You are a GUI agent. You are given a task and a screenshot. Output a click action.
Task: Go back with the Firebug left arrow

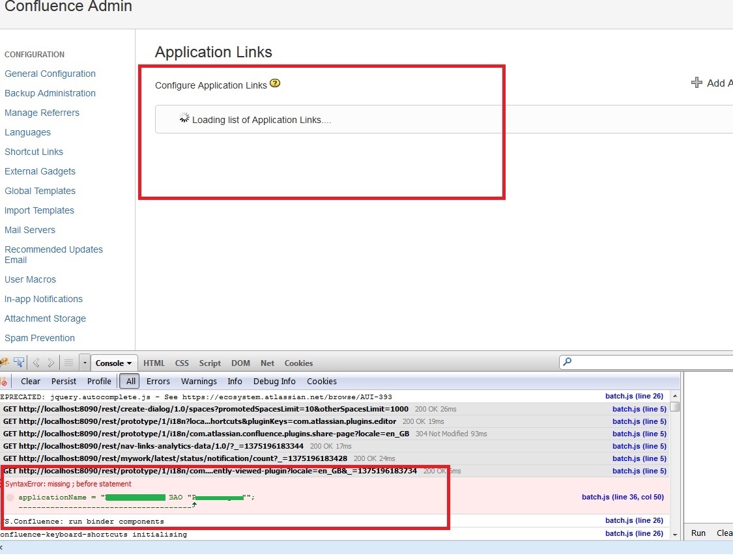(36, 363)
